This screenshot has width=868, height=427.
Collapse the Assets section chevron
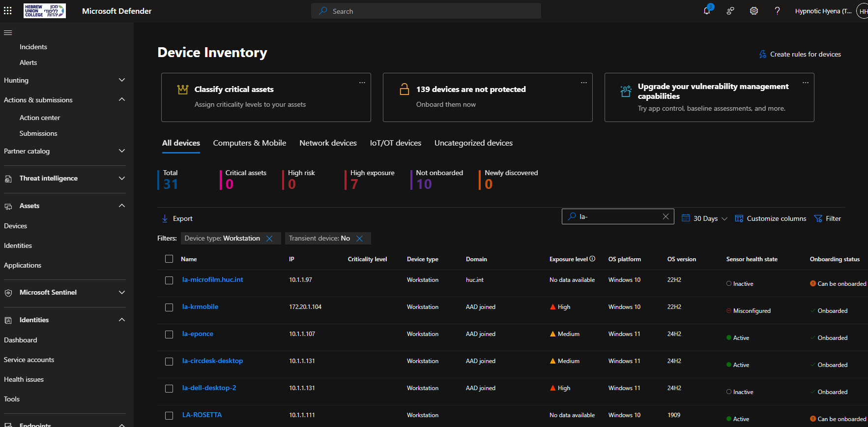[x=122, y=206]
